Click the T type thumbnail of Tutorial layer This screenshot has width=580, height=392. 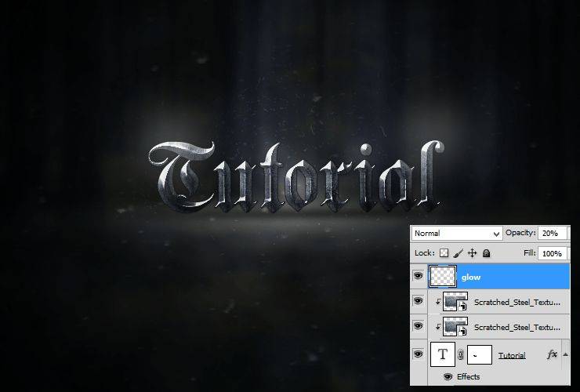tap(443, 354)
